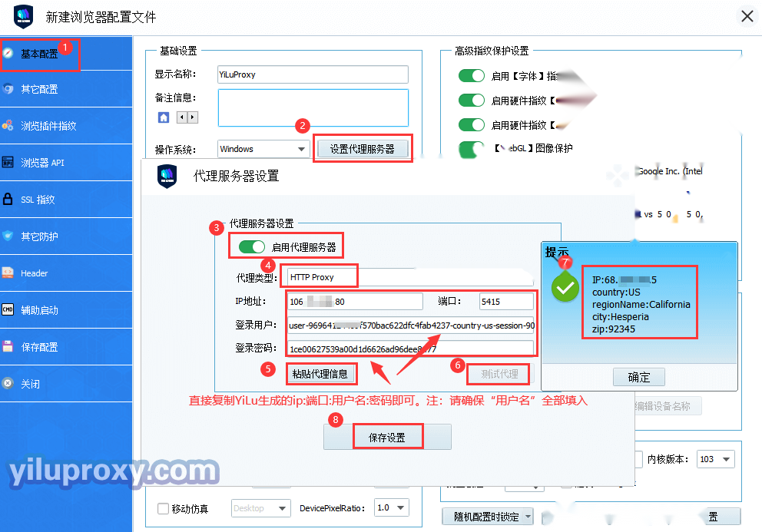762x532 pixels.
Task: Click the 备注信息 text area
Action: [x=313, y=107]
